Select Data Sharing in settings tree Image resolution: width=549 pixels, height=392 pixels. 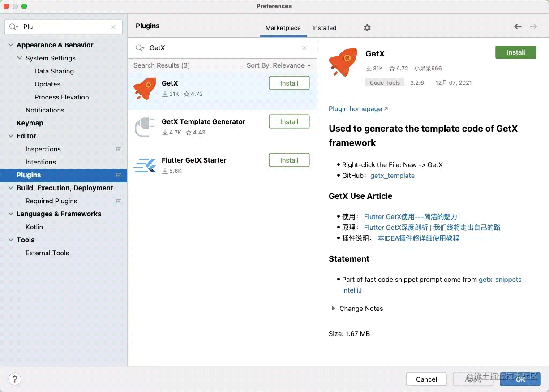coord(54,71)
